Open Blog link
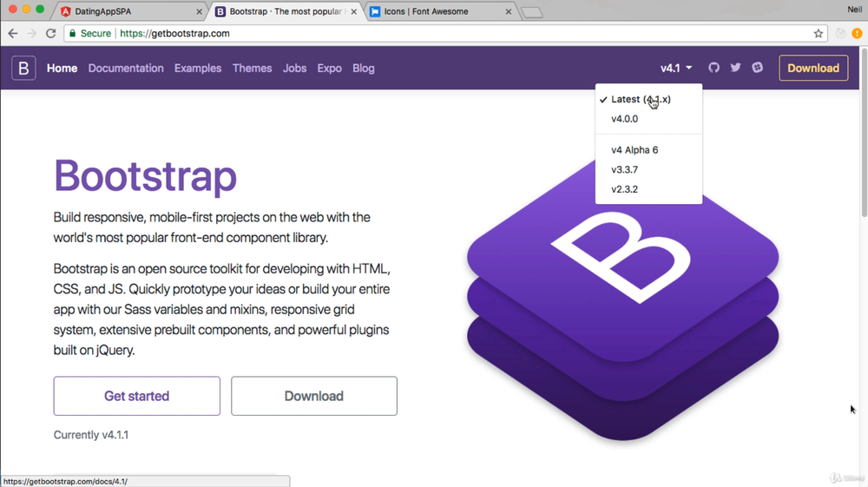 coord(363,68)
